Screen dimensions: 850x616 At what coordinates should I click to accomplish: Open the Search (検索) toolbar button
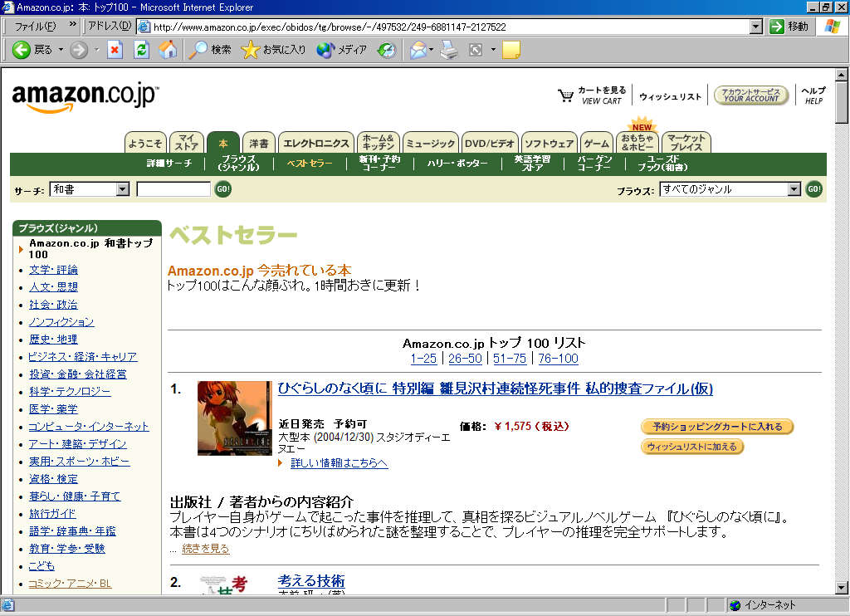tap(210, 50)
